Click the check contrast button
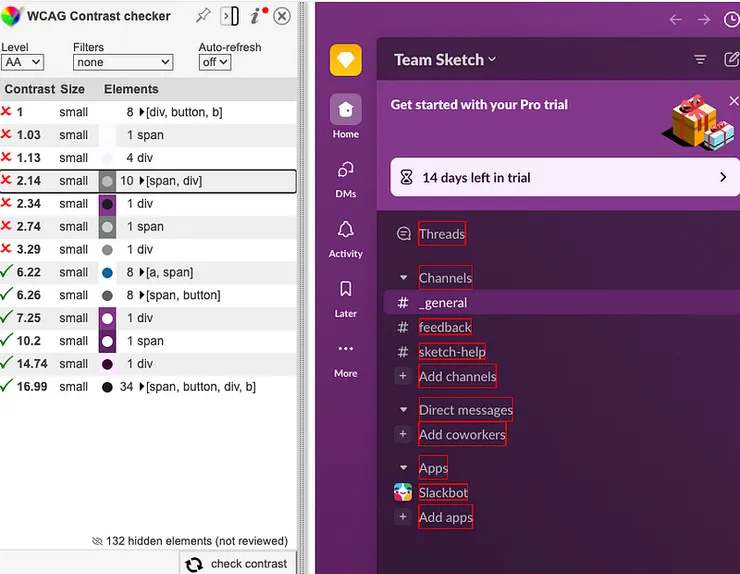The width and height of the screenshot is (740, 574). (x=238, y=564)
